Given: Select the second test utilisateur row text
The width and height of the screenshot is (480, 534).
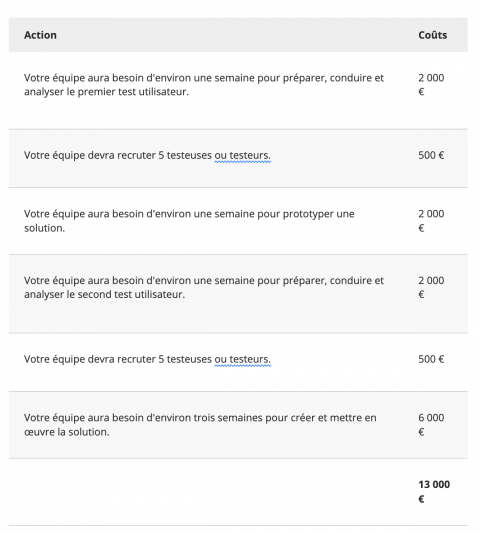Looking at the screenshot, I should (204, 287).
